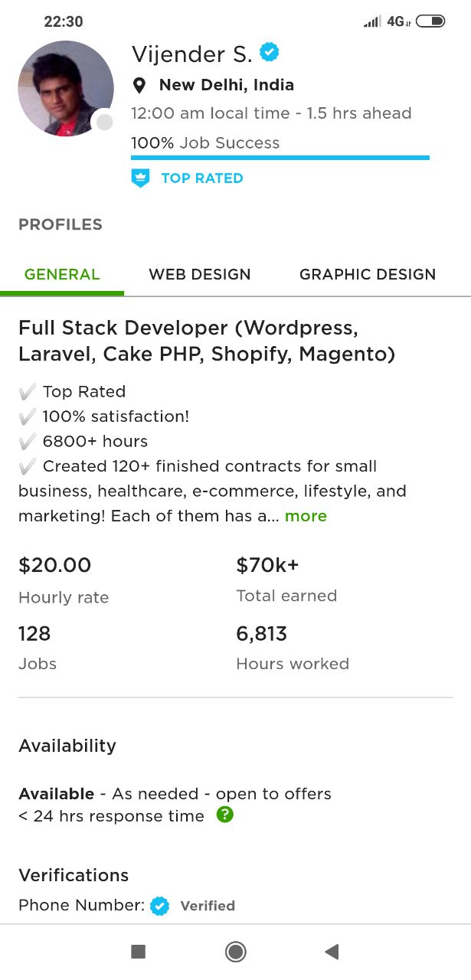Screen dimensions: 471x980
Task: Tap the TOP RATED label
Action: coord(202,178)
